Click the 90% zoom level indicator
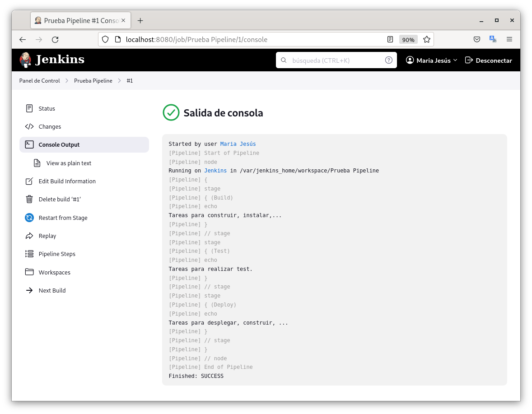This screenshot has height=414, width=532. tap(408, 40)
